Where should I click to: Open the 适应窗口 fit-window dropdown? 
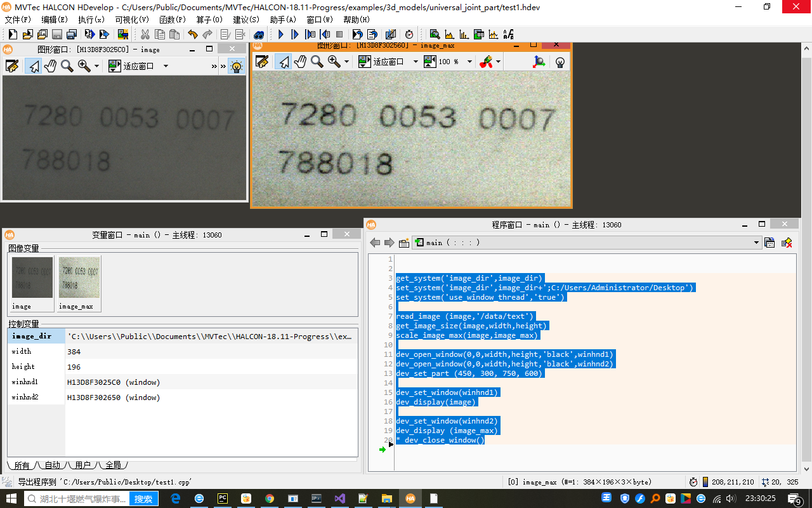pyautogui.click(x=415, y=62)
